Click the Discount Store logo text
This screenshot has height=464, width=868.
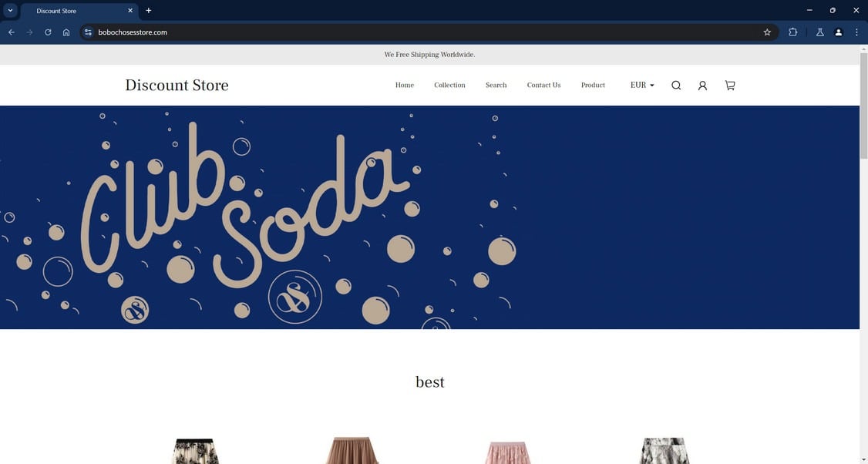pos(177,85)
